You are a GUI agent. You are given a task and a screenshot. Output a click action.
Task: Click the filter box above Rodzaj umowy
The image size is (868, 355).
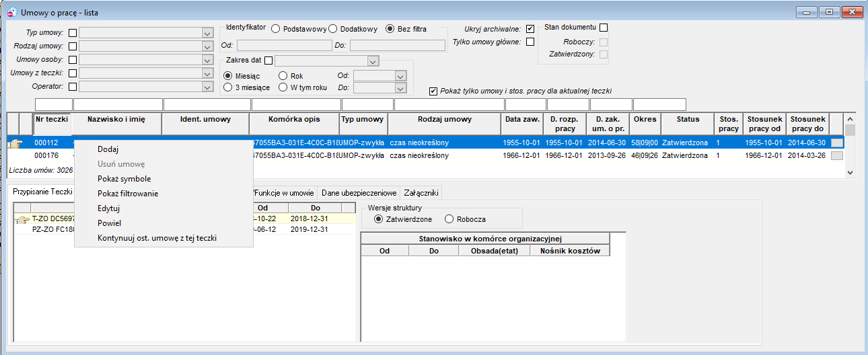click(x=449, y=104)
